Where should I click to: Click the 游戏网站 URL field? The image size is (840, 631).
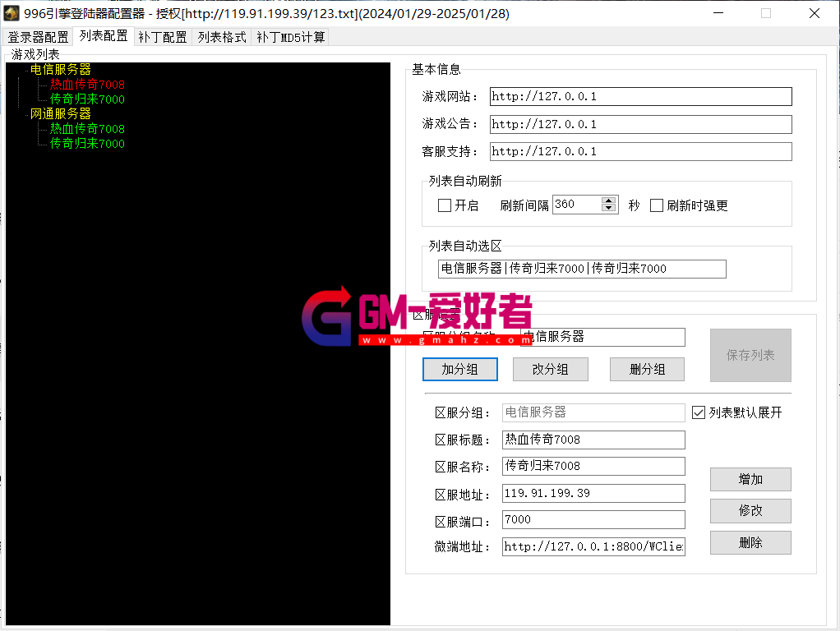coord(641,96)
